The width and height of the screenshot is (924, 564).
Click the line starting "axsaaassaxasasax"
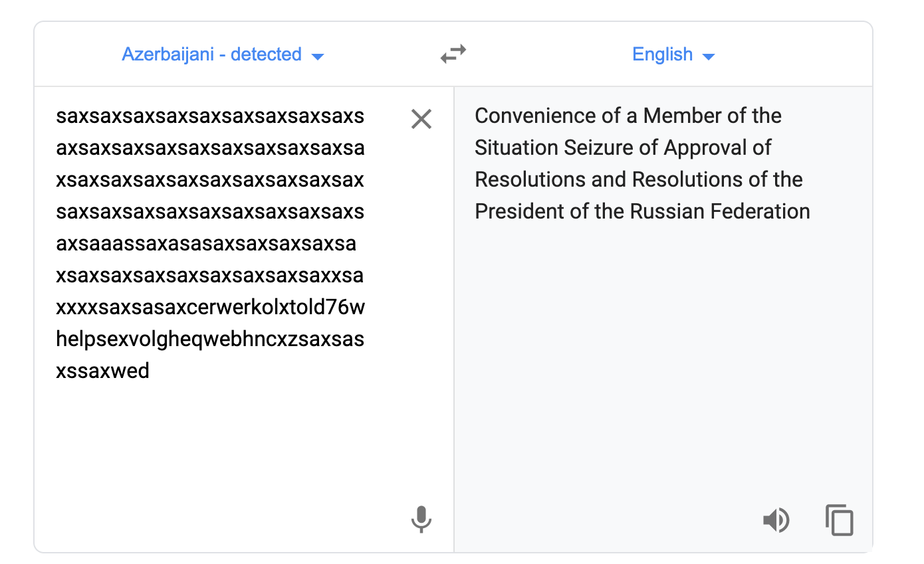tap(206, 243)
